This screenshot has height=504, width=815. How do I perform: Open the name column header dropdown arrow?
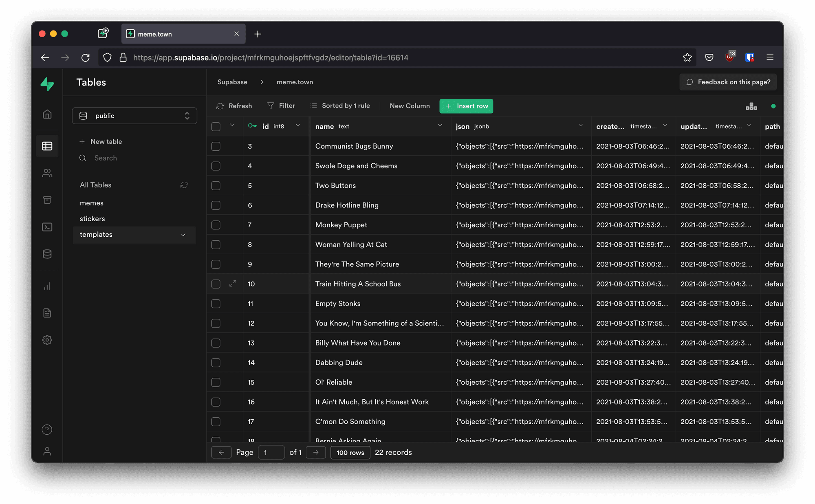(x=440, y=125)
